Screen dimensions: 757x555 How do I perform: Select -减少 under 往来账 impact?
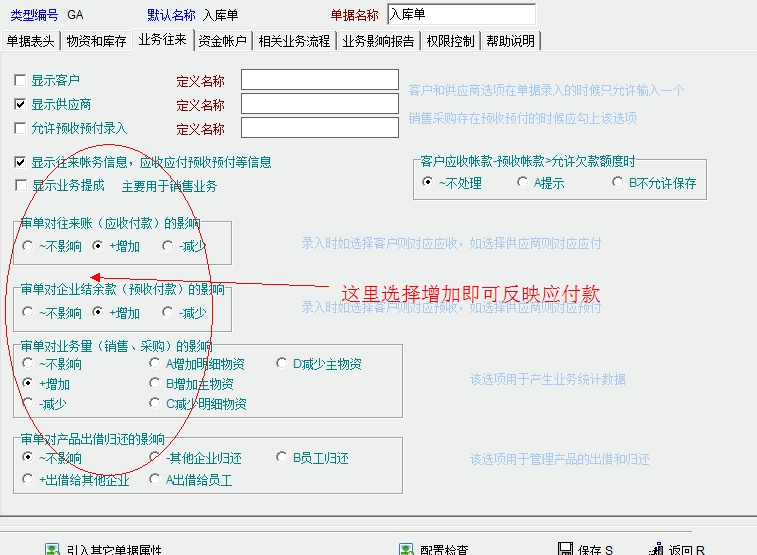(x=168, y=244)
